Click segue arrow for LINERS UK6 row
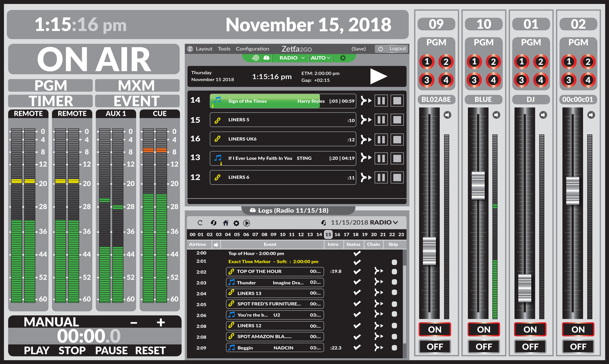Image resolution: width=609 pixels, height=364 pixels. coord(366,139)
